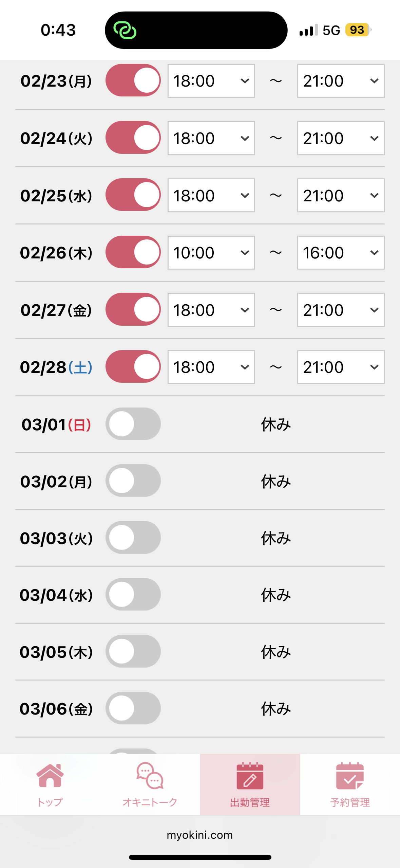Tap the green link icon in Dynamic Island

coord(125,30)
